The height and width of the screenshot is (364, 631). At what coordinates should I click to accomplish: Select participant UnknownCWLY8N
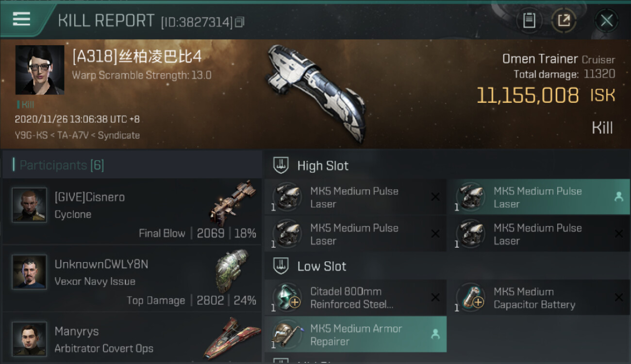132,279
